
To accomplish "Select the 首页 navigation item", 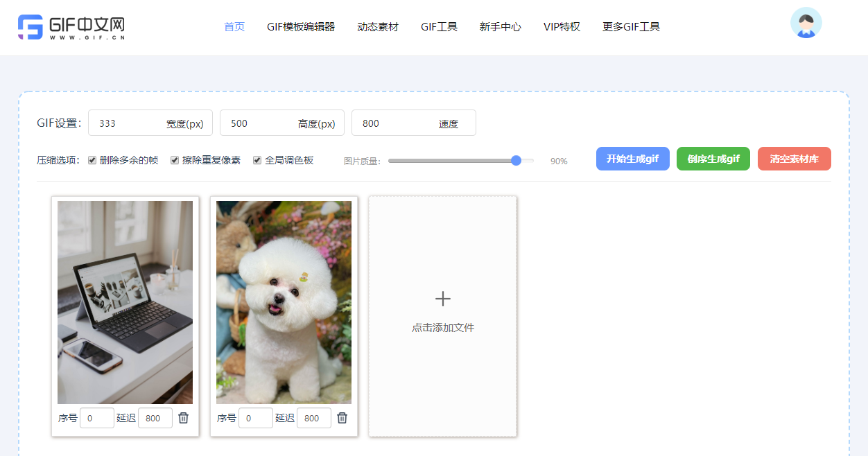I will pyautogui.click(x=234, y=26).
